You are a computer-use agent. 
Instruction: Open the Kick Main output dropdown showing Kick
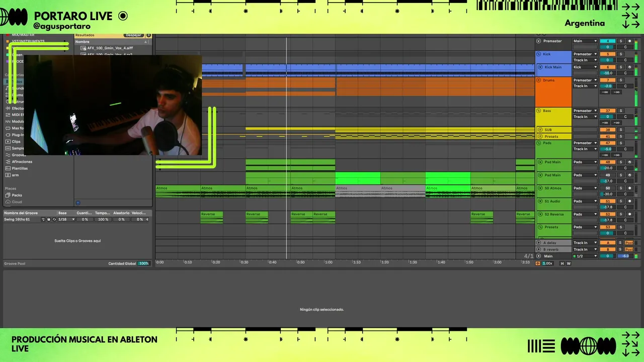click(x=585, y=67)
